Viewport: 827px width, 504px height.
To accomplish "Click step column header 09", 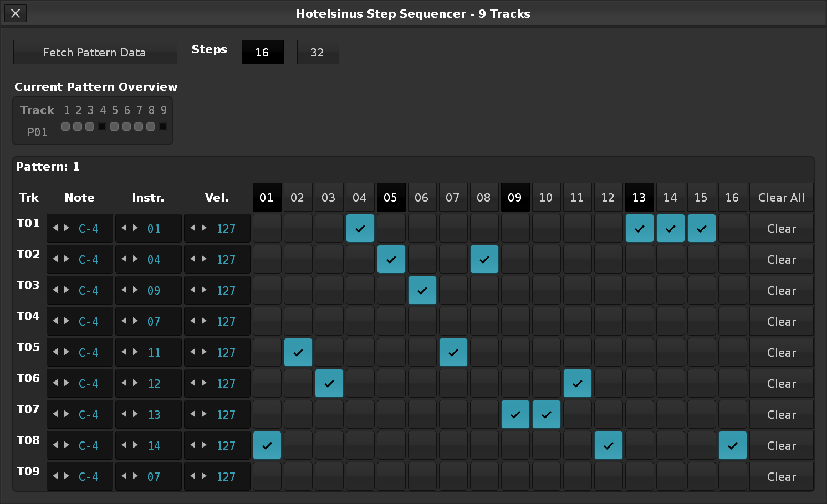I will pyautogui.click(x=515, y=197).
